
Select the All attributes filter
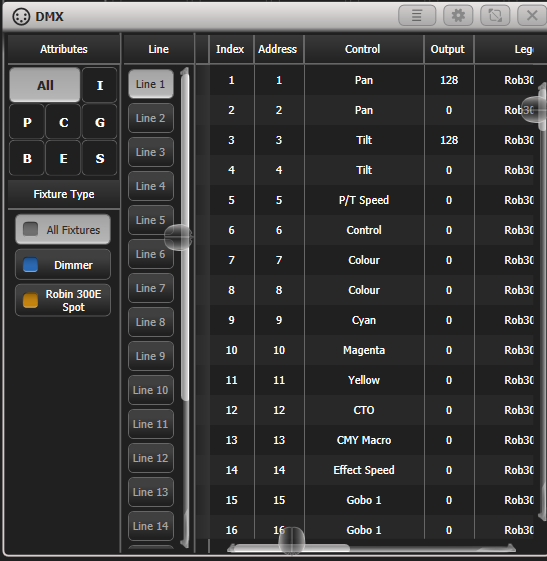(x=45, y=85)
